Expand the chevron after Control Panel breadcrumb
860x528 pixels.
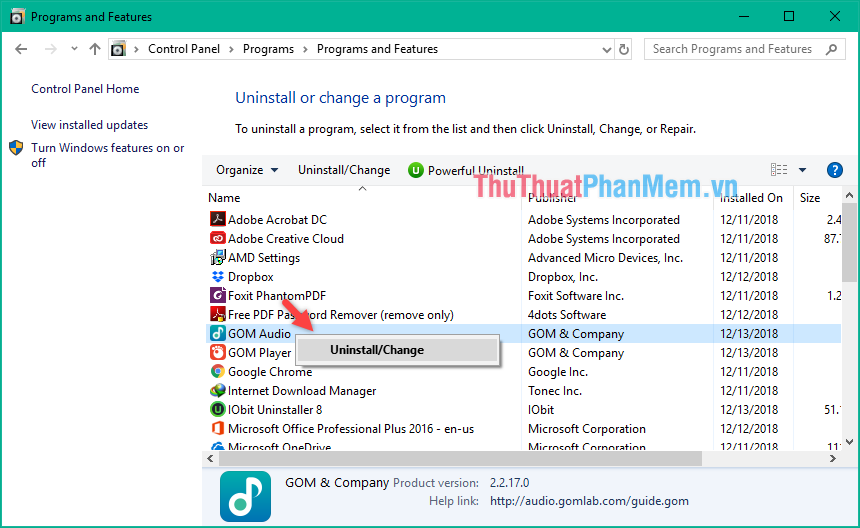(x=231, y=49)
